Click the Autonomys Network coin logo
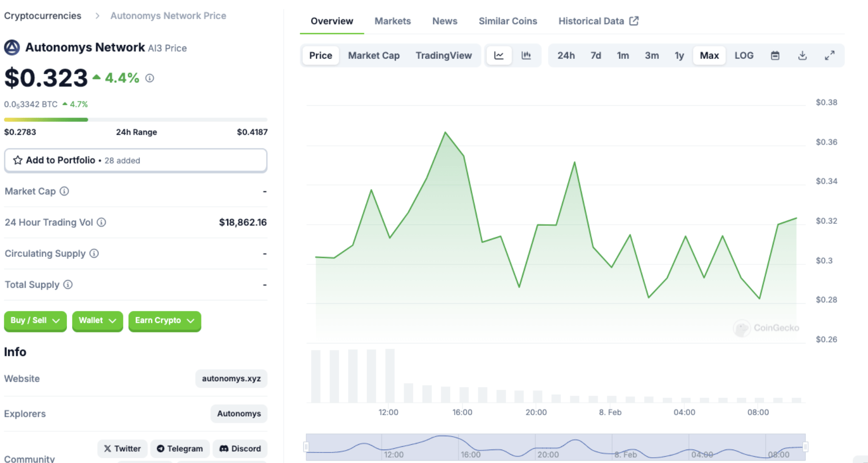 pos(12,47)
